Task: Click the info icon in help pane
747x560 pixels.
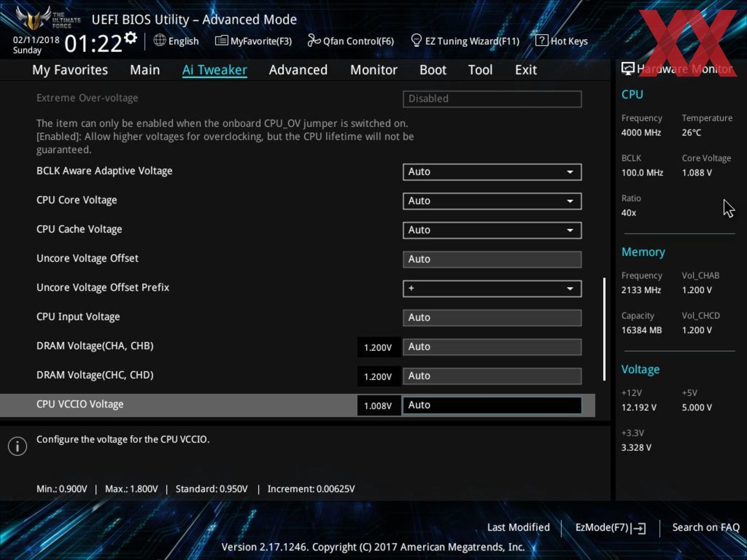Action: (18, 446)
